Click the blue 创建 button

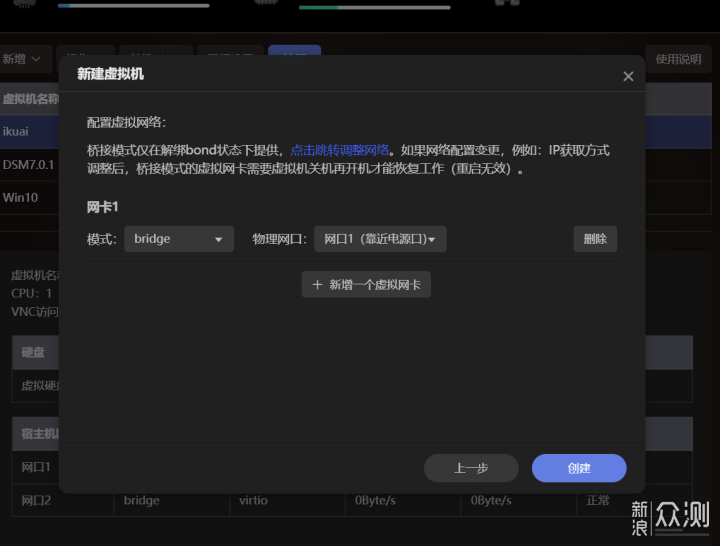coord(579,468)
